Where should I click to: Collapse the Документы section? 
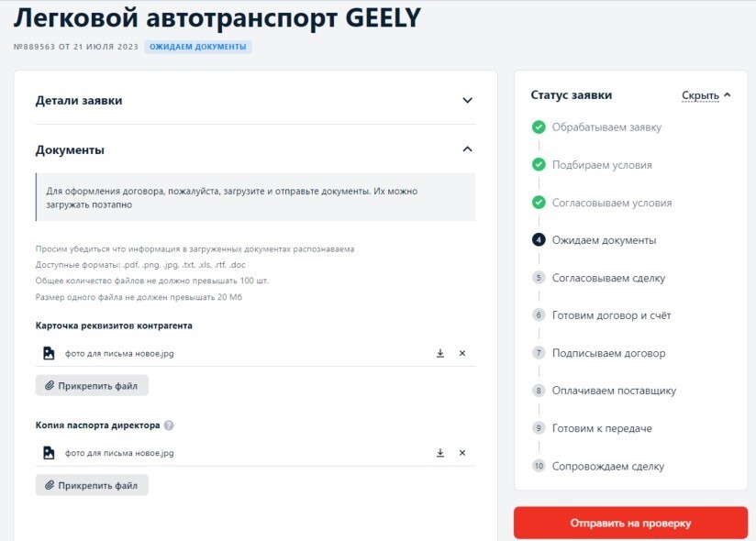pyautogui.click(x=467, y=149)
